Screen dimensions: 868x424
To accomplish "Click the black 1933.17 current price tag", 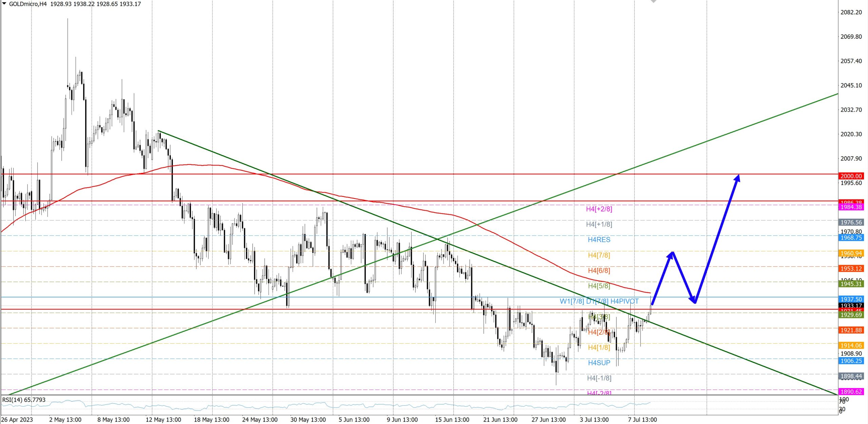I will coord(851,306).
